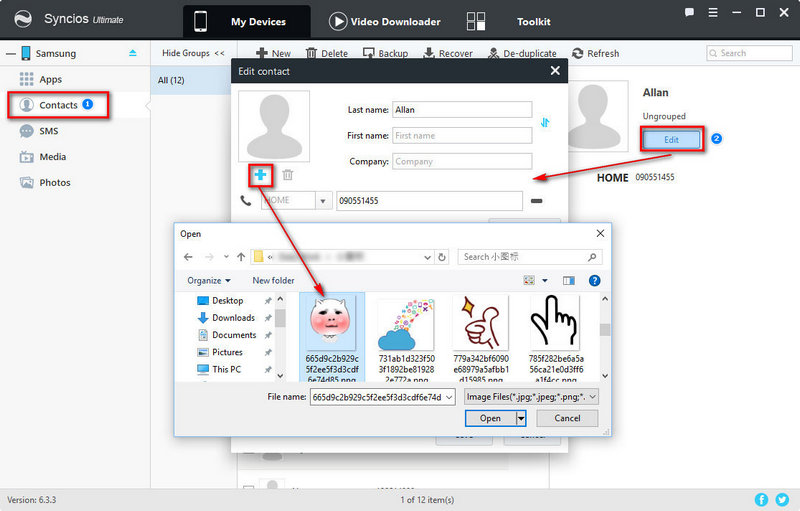The height and width of the screenshot is (511, 800).
Task: Collapse the Samsung device tree
Action: point(10,54)
